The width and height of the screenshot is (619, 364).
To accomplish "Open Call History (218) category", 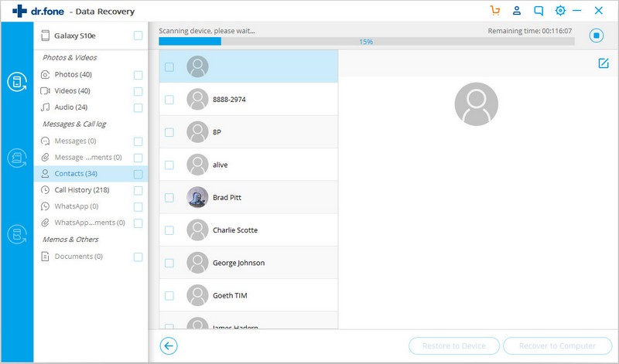I will click(82, 189).
